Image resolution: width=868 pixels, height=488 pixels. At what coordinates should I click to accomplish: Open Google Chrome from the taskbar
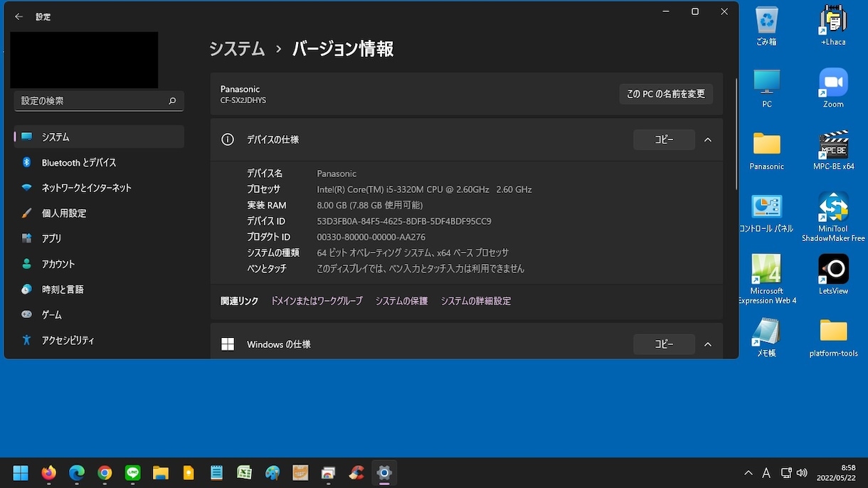click(105, 473)
